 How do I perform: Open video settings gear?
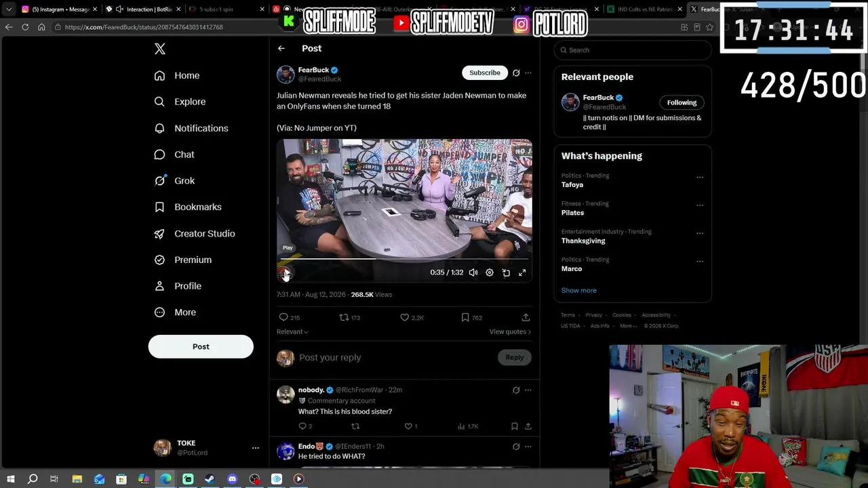(490, 272)
